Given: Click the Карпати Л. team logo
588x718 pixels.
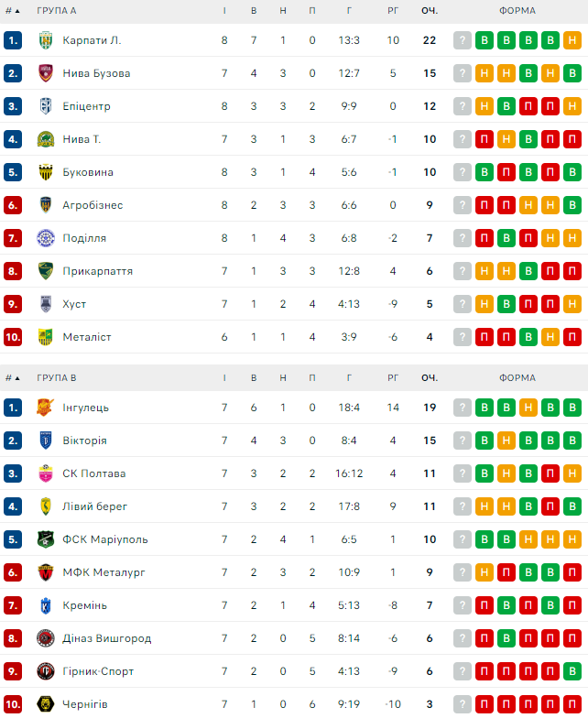Looking at the screenshot, I should click(46, 40).
